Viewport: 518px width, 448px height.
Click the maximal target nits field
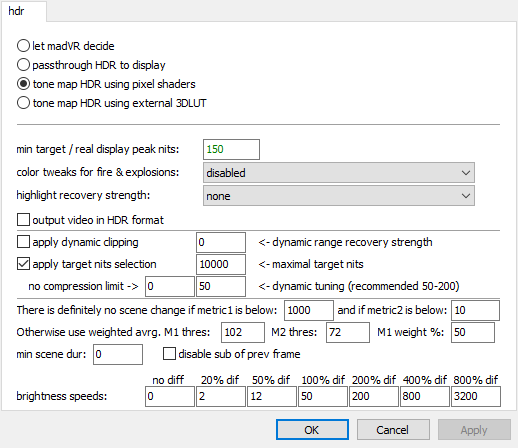coord(221,264)
